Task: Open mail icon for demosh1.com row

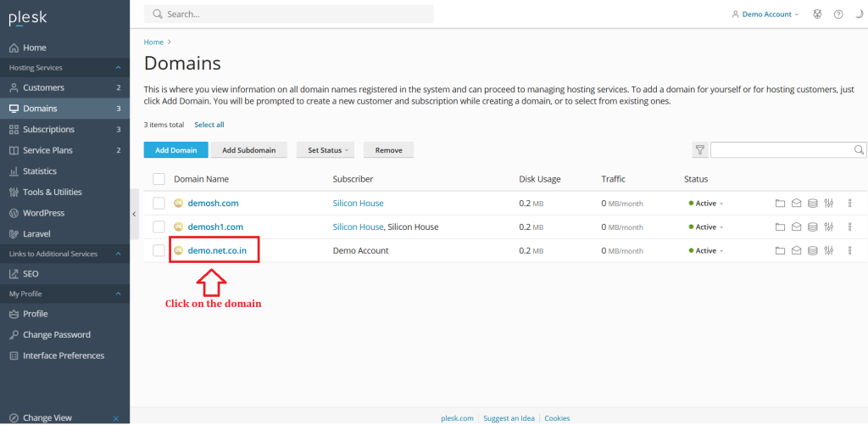Action: point(796,226)
